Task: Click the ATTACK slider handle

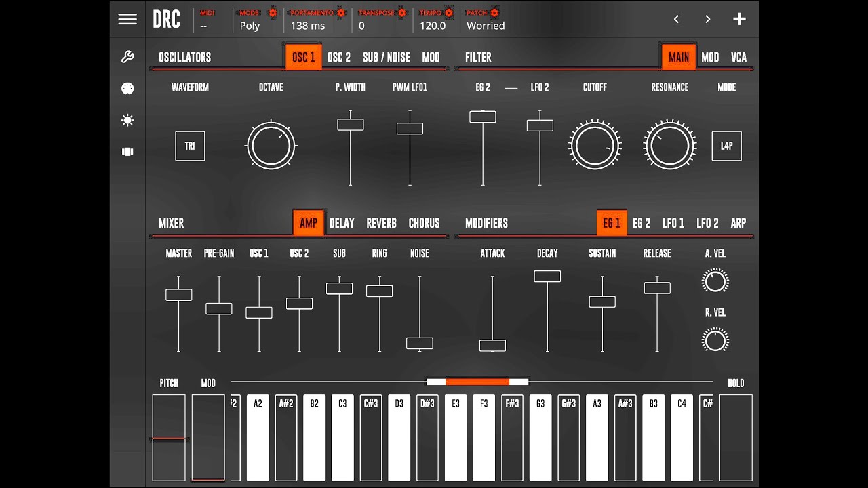Action: (492, 346)
